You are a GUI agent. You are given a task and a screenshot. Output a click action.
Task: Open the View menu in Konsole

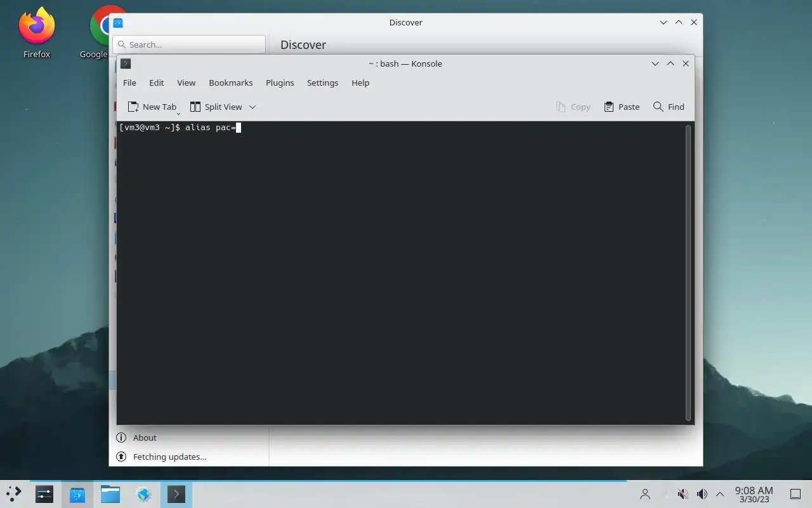[x=186, y=83]
